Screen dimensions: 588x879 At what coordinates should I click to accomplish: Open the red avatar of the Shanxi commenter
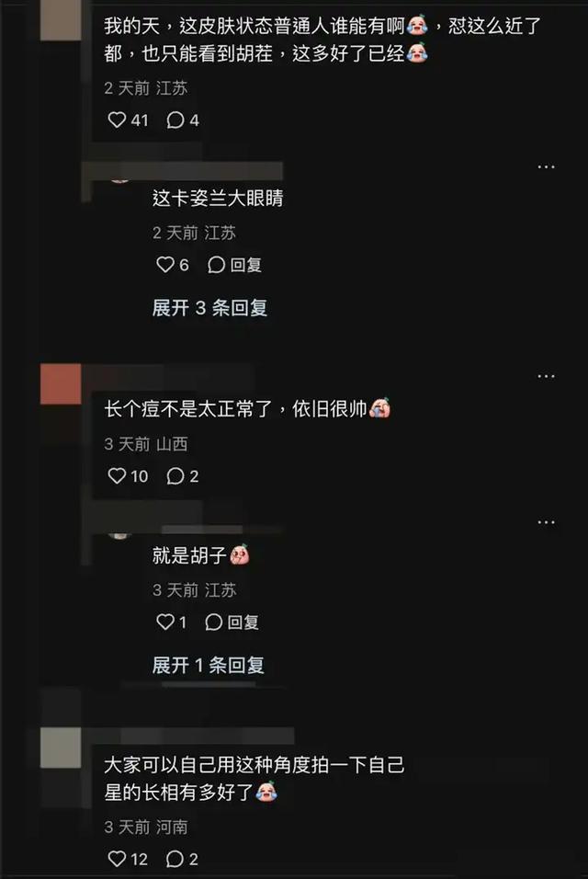pos(61,384)
